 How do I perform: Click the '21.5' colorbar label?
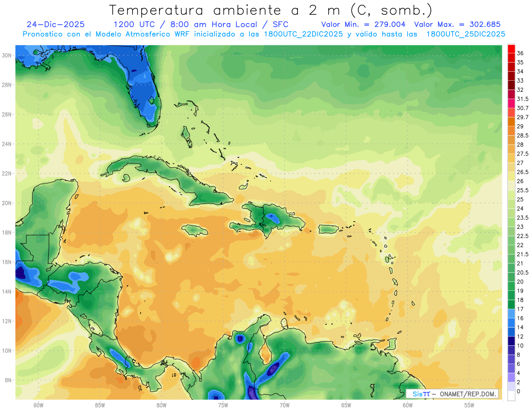523,254
